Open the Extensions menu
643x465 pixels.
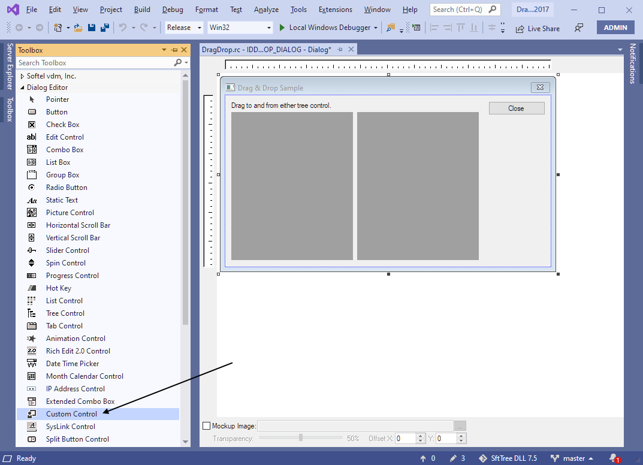click(335, 9)
